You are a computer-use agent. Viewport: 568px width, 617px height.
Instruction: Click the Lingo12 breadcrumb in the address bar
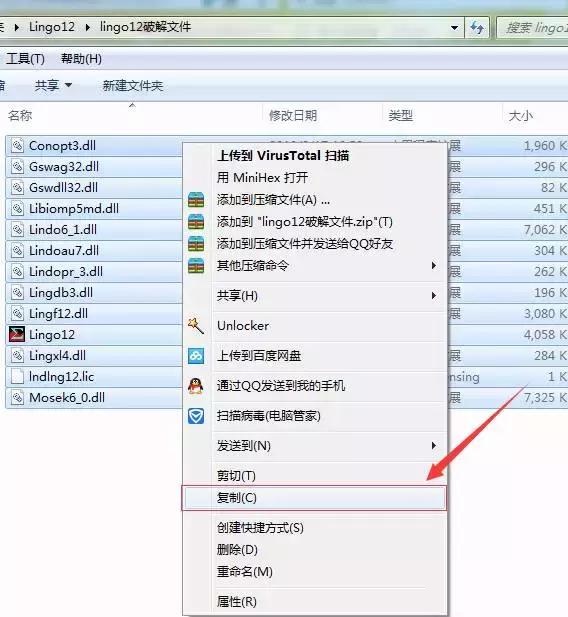[52, 27]
